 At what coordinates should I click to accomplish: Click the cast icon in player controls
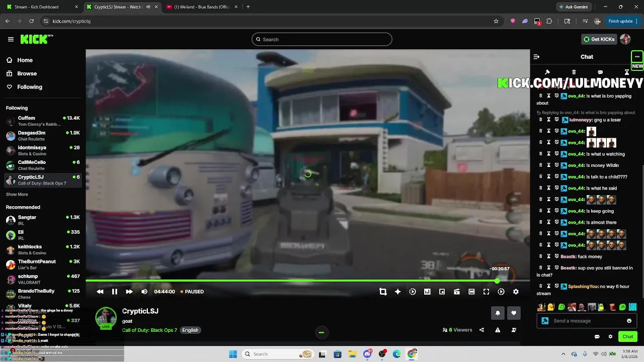pyautogui.click(x=457, y=292)
